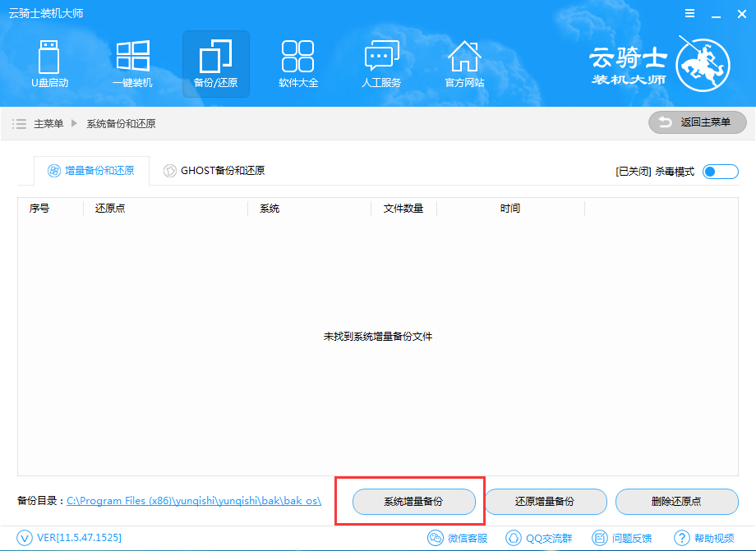Expand the list options icon near 序号 header

pyautogui.click(x=20, y=122)
